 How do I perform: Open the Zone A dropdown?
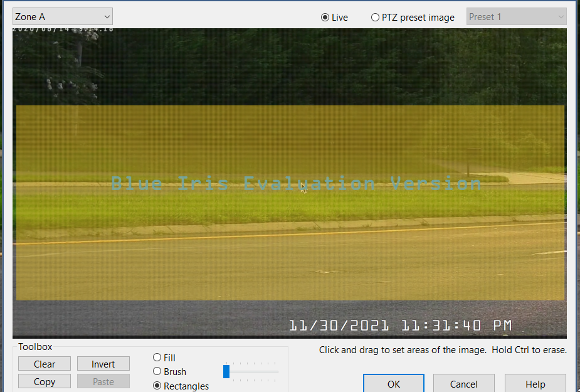pyautogui.click(x=63, y=17)
